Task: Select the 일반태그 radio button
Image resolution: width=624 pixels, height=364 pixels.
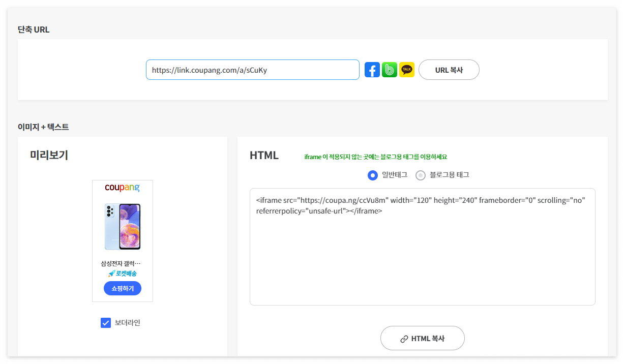Action: coord(372,175)
